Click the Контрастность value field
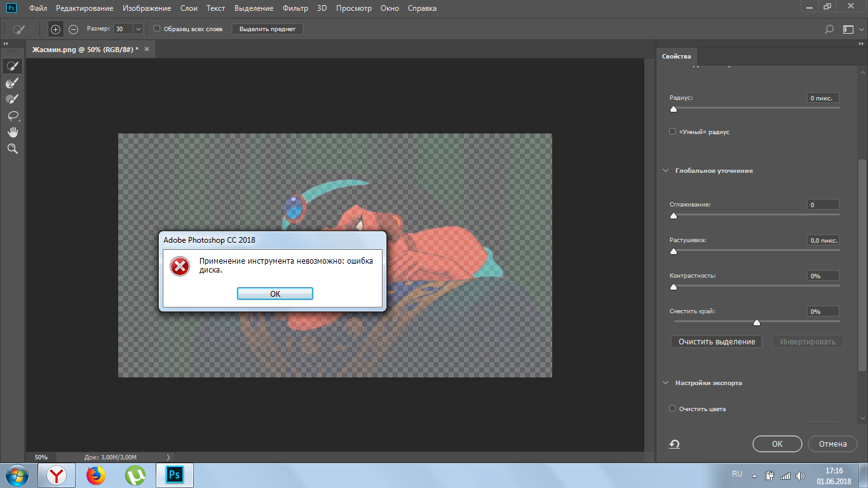Image resolution: width=868 pixels, height=488 pixels. (823, 276)
